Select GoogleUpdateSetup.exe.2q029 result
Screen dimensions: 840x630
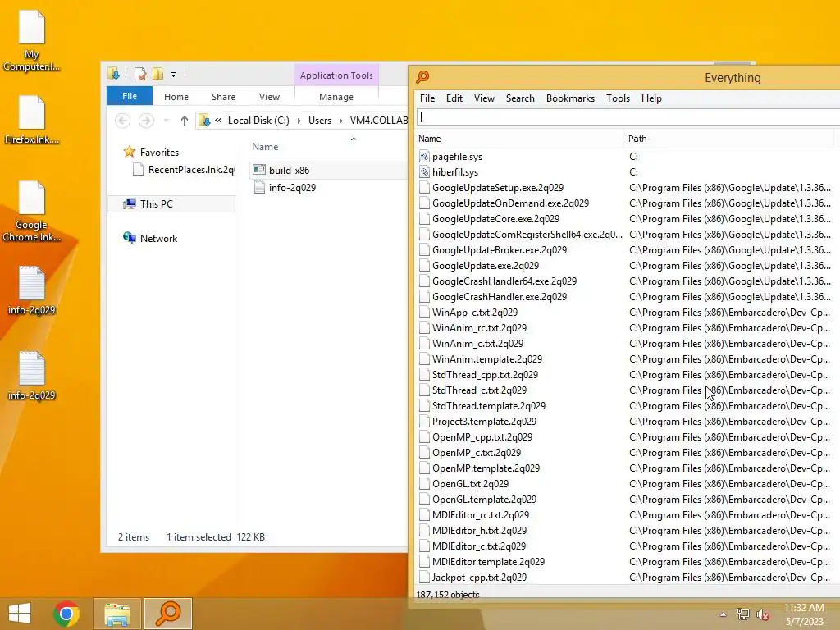[x=498, y=188]
